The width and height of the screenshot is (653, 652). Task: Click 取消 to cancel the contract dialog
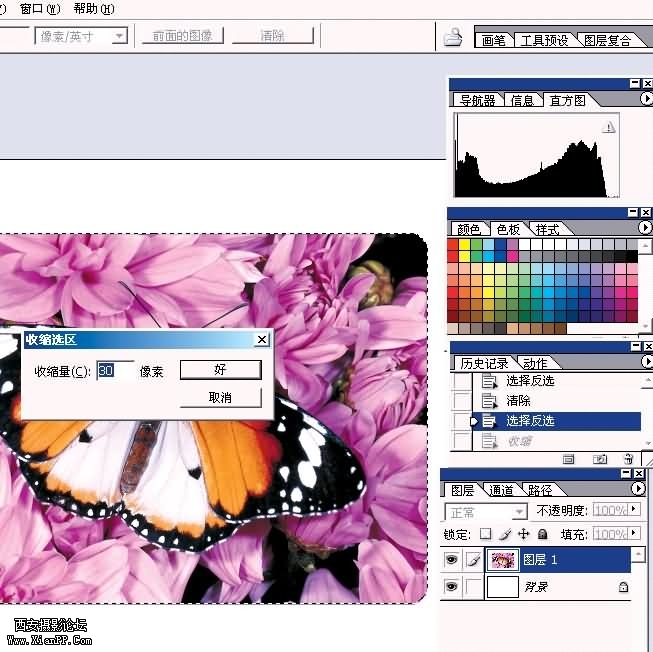tap(220, 397)
